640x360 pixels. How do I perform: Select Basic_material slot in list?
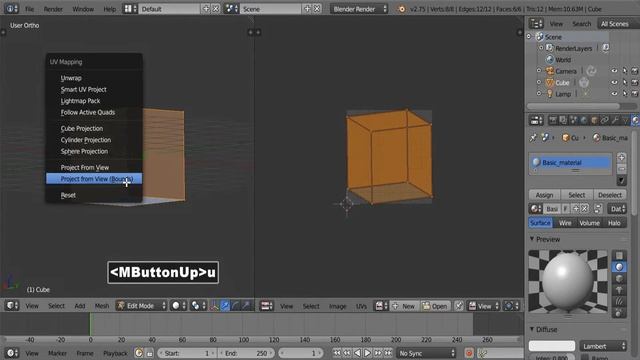click(x=571, y=162)
